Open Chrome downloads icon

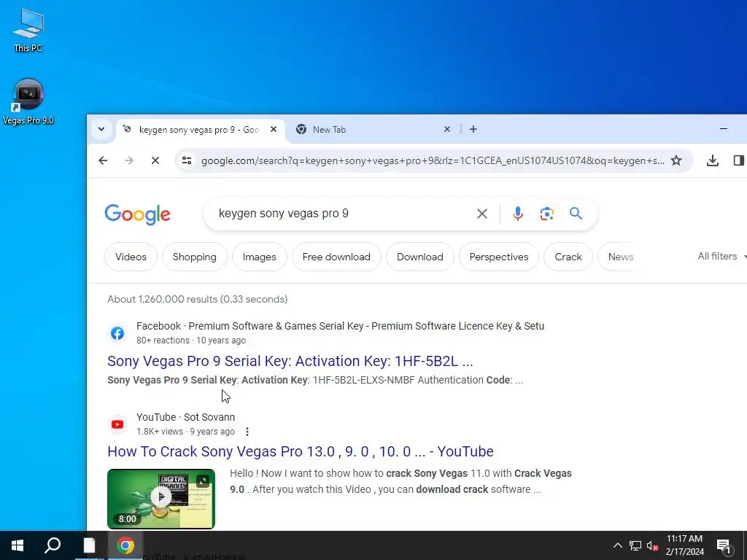(712, 160)
